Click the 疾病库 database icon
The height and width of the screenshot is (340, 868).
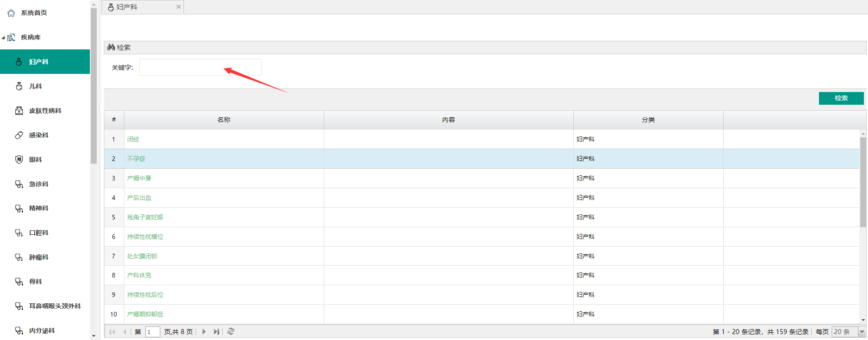[x=11, y=38]
